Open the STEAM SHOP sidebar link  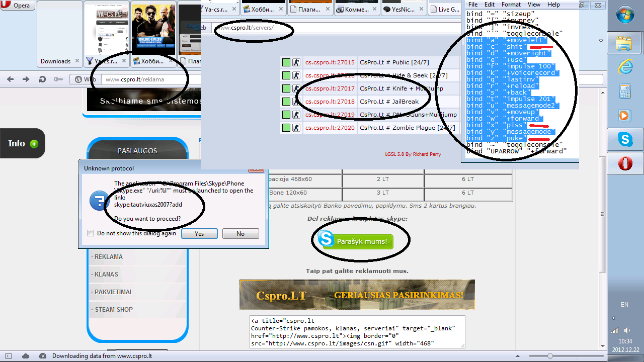(x=114, y=310)
